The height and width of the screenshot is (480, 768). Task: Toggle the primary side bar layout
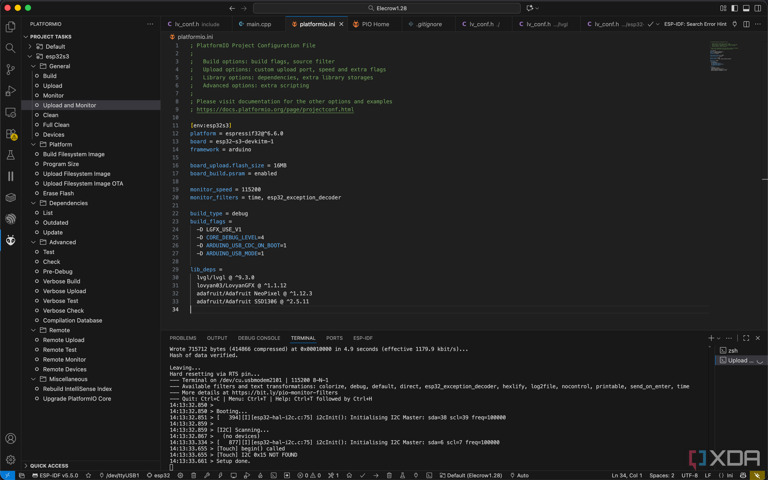pyautogui.click(x=735, y=8)
